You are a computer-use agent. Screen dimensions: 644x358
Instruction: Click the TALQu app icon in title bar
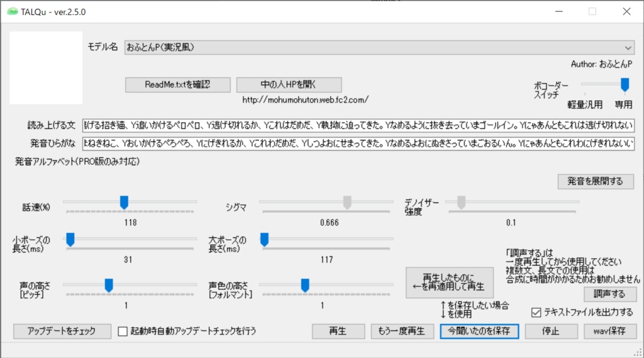[x=13, y=12]
